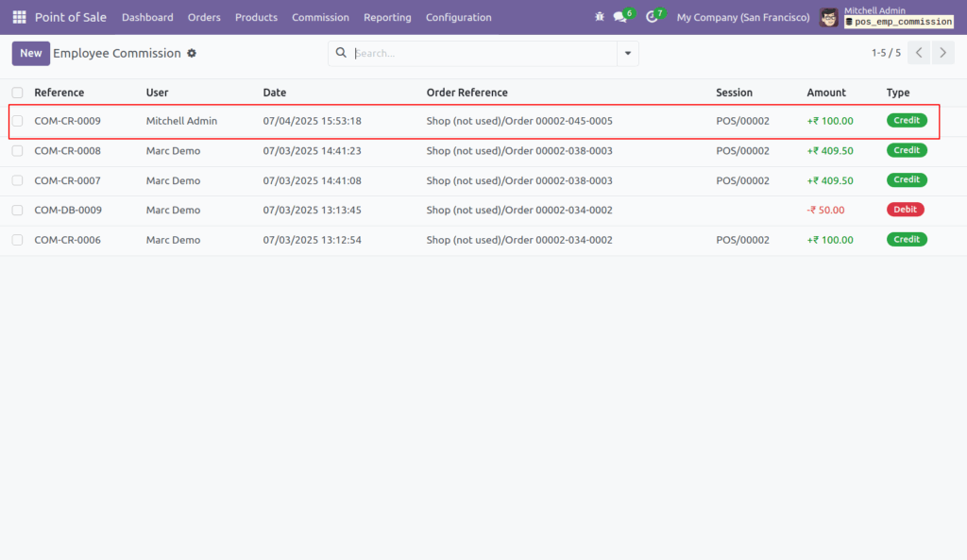The image size is (967, 560).
Task: Click the Odoo debug bug icon
Action: click(599, 17)
